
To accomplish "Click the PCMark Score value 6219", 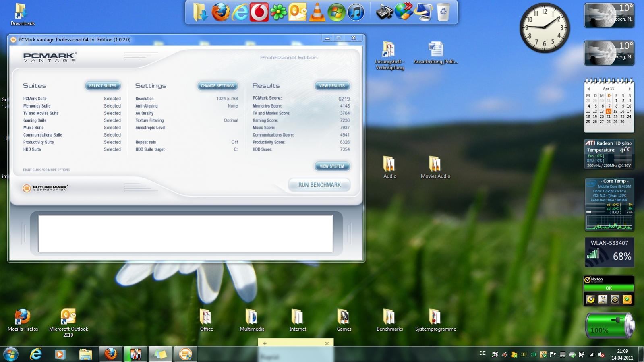I will tap(344, 99).
